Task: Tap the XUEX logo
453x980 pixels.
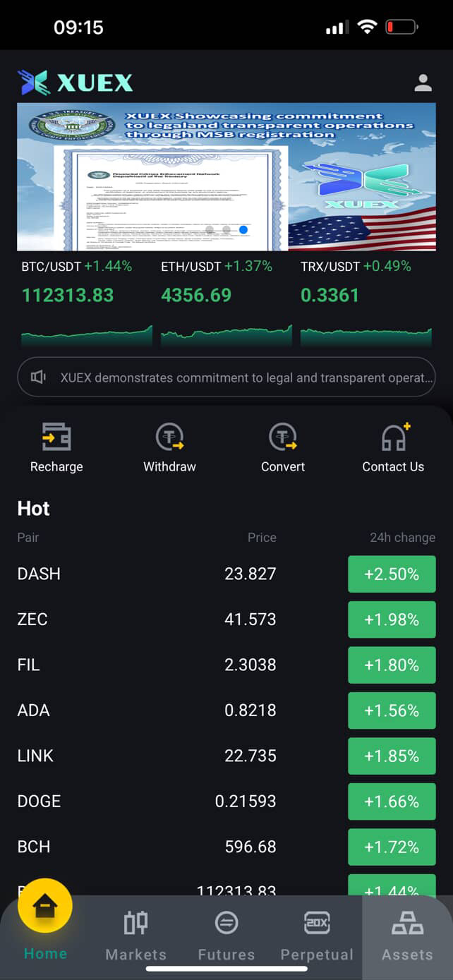Action: 75,83
